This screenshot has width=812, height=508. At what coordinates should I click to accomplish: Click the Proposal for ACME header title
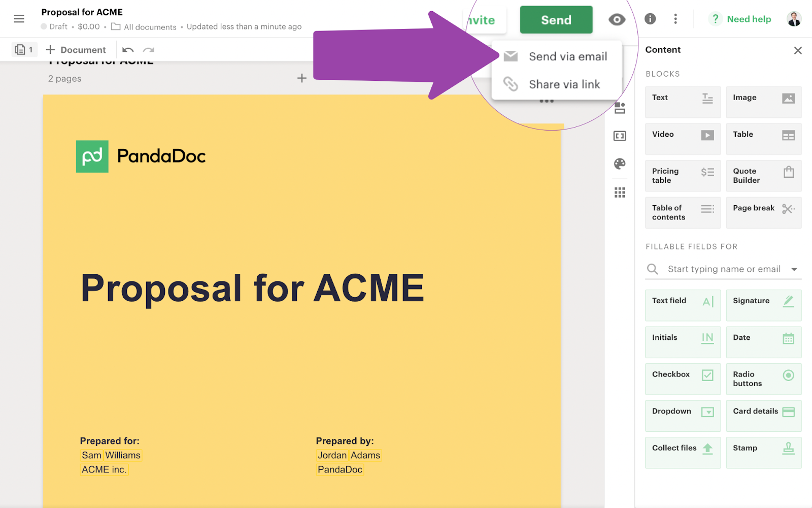pyautogui.click(x=82, y=12)
